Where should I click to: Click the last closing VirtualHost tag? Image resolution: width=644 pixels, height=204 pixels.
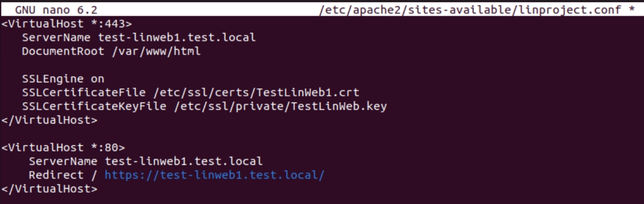[x=49, y=189]
